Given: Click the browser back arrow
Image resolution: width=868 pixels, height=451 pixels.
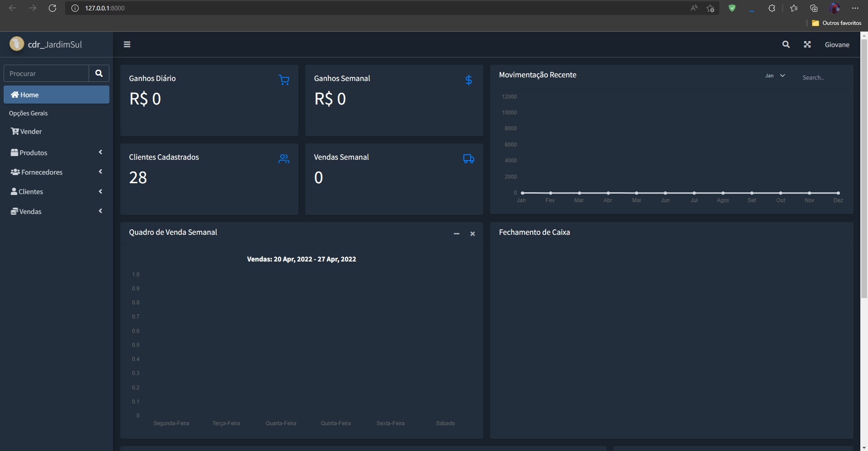Looking at the screenshot, I should (13, 8).
